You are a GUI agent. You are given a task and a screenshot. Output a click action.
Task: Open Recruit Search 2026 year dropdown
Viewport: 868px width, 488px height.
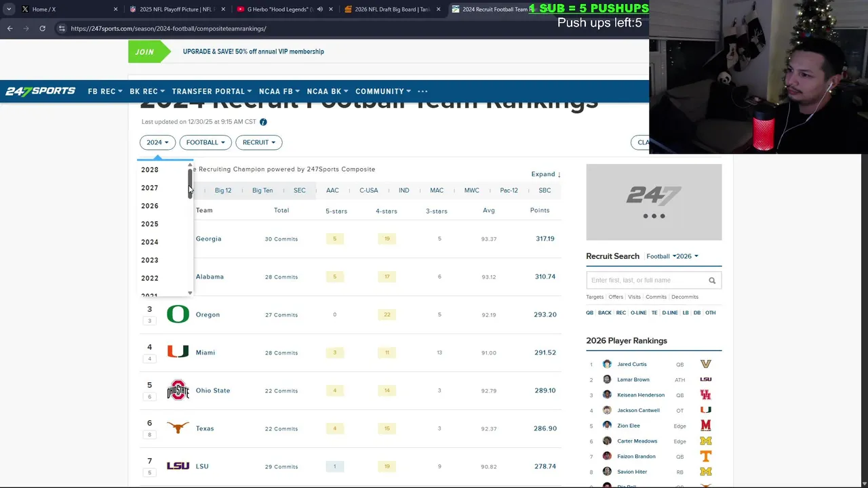[x=687, y=256]
